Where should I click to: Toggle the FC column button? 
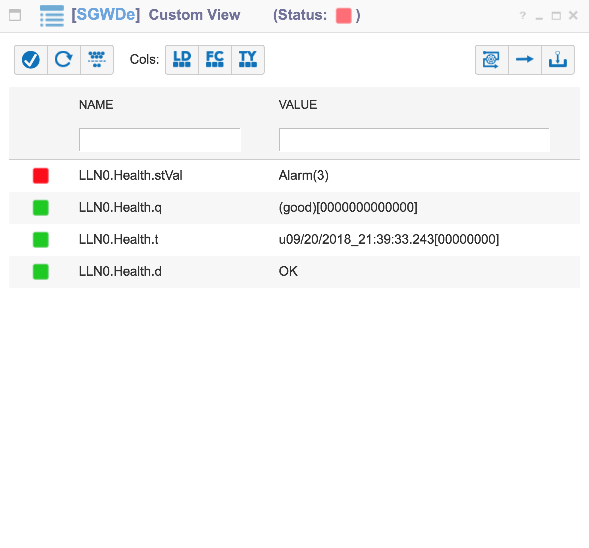[215, 60]
